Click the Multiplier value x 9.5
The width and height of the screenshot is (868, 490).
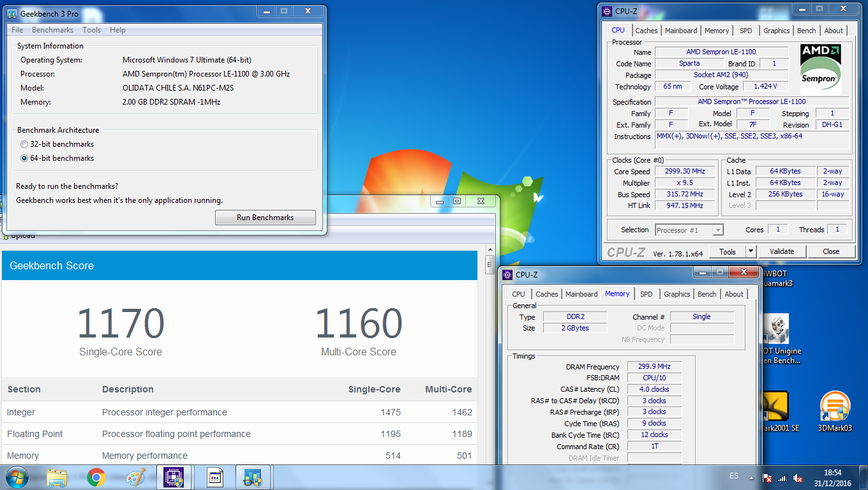pyautogui.click(x=684, y=183)
